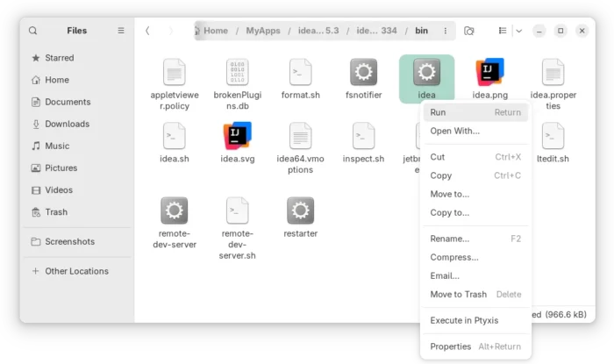614x364 pixels.
Task: Select Execute in Ptyxis menu entry
Action: click(x=464, y=320)
